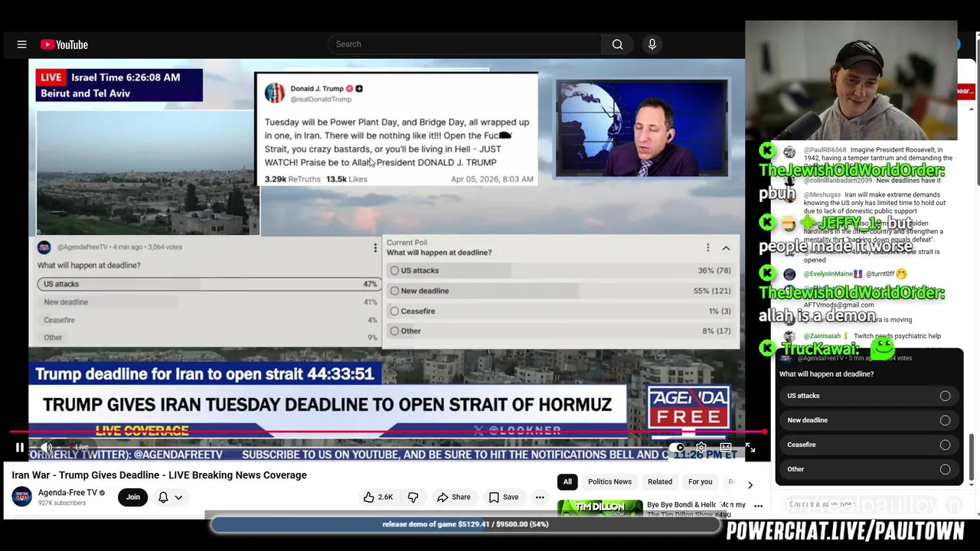Click '927K subscribers' text

[62, 503]
